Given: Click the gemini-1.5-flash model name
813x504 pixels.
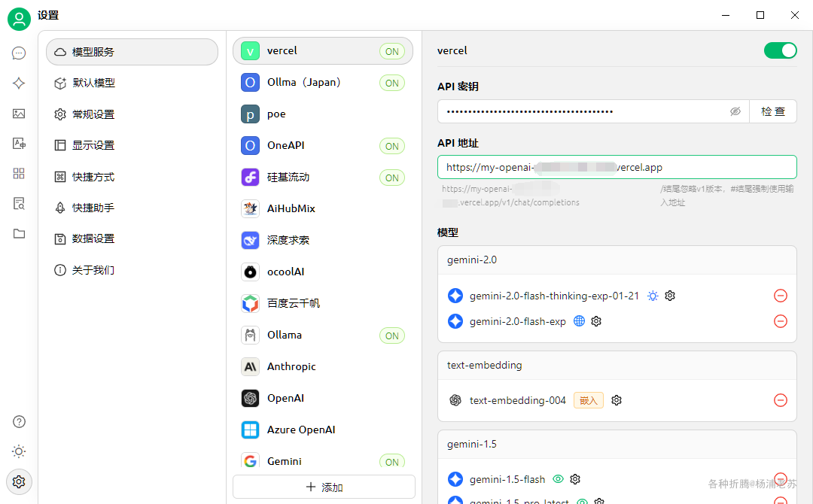Looking at the screenshot, I should [507, 480].
